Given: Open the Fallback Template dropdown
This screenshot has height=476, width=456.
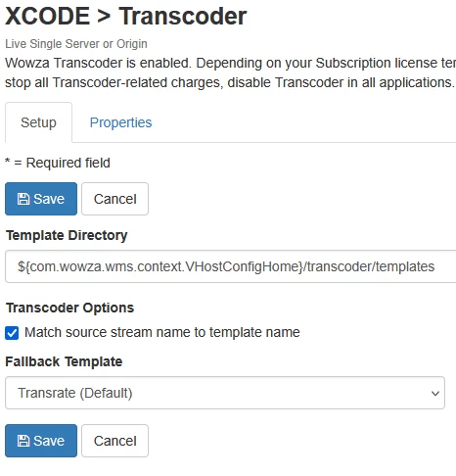Looking at the screenshot, I should click(x=225, y=393).
